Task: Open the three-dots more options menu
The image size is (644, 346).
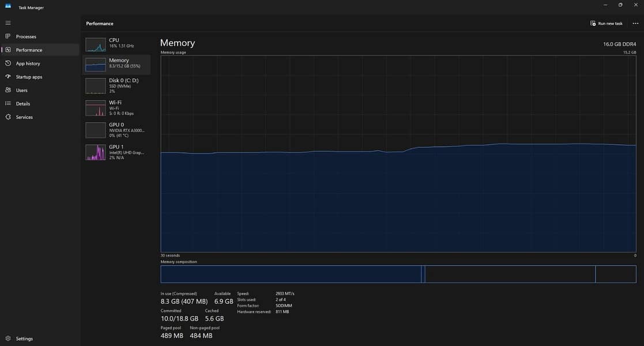Action: pyautogui.click(x=635, y=24)
